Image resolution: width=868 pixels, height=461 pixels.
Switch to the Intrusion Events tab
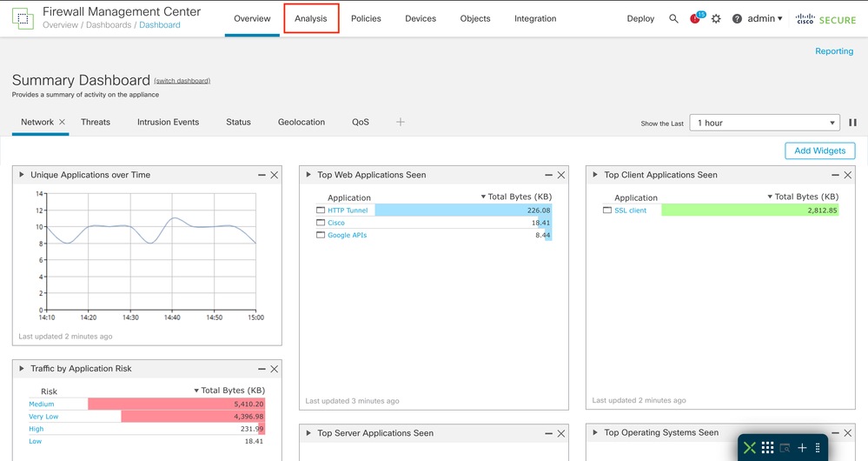pos(168,123)
